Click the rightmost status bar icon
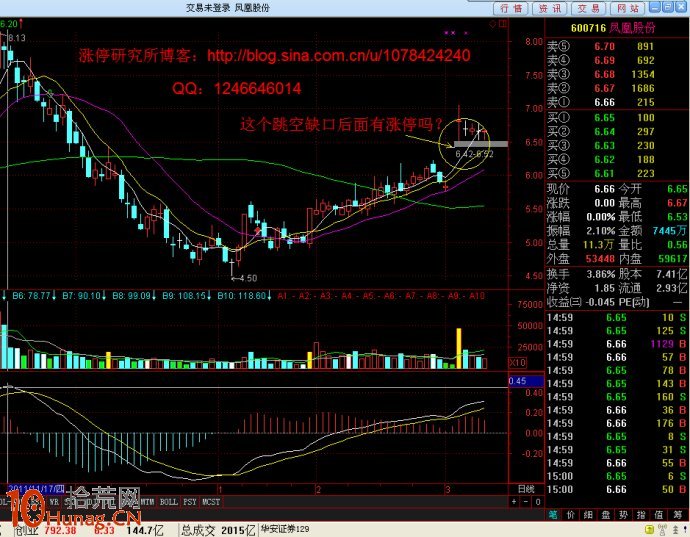Image resolution: width=690 pixels, height=537 pixels. [686, 530]
